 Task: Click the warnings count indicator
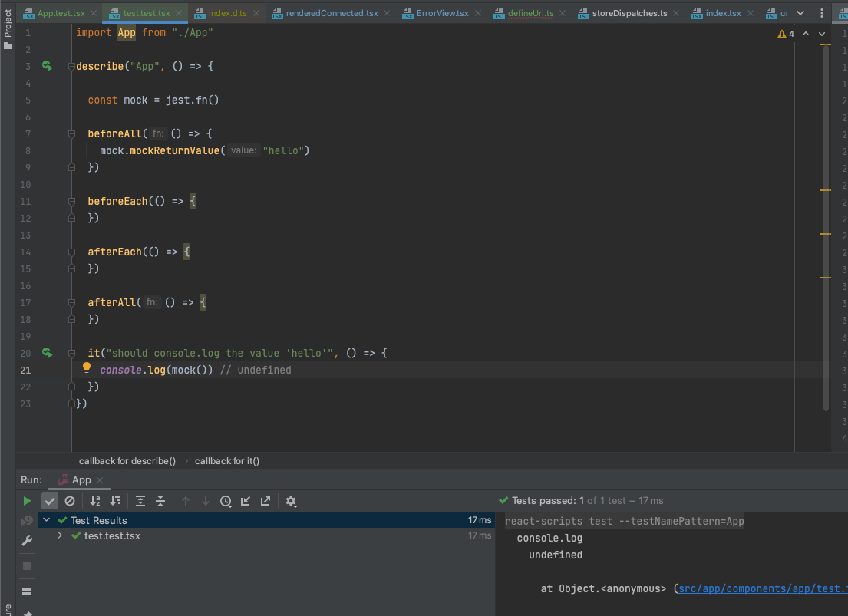pyautogui.click(x=786, y=34)
